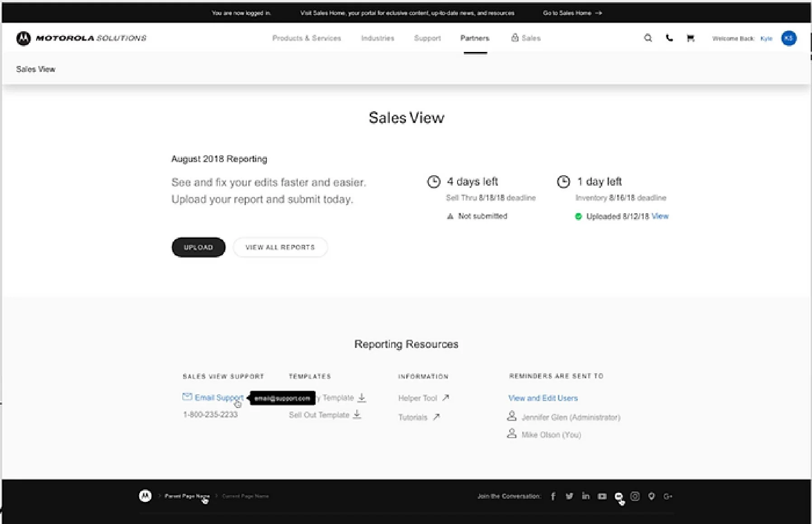
Task: Open the shopping cart icon
Action: [690, 38]
